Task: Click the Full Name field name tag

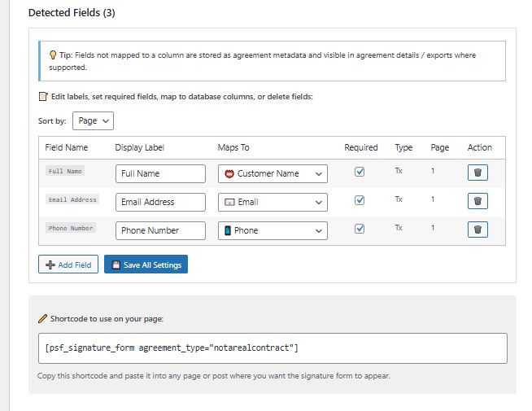Action: point(66,172)
